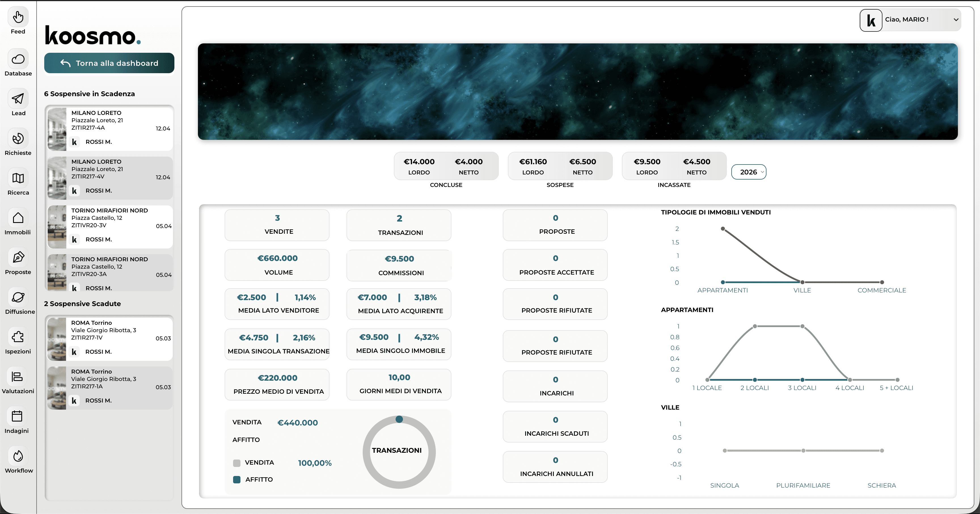This screenshot has height=514, width=980.
Task: Click agent k icon on ZITIR217-4A card
Action: [75, 142]
